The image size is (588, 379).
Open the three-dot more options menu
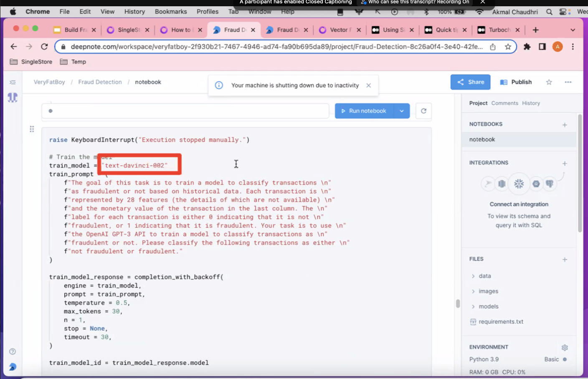pyautogui.click(x=568, y=82)
